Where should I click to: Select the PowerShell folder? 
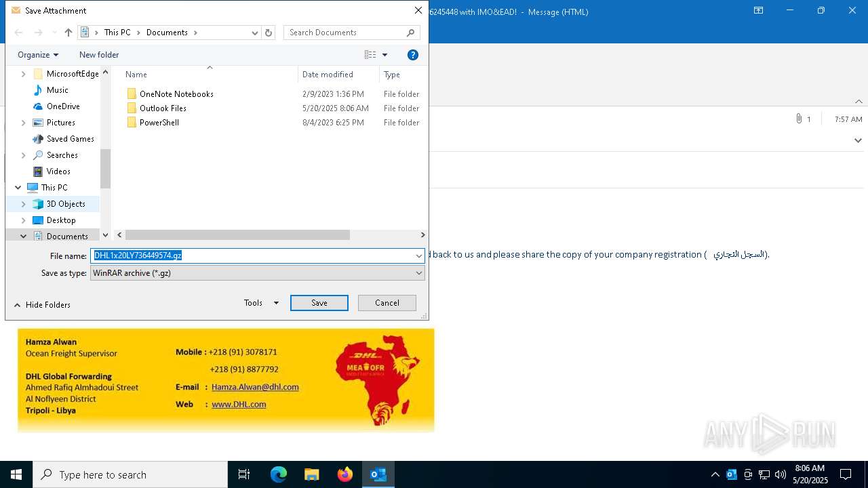153,123
